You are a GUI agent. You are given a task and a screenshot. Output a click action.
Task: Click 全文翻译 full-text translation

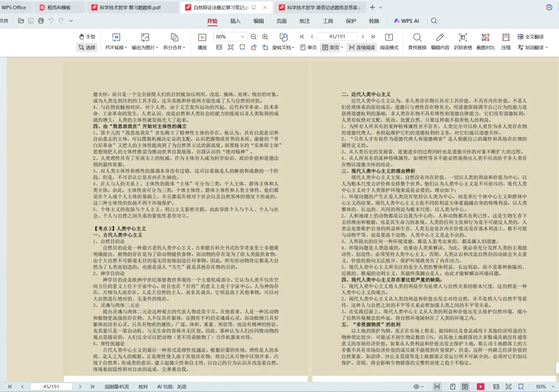(x=531, y=37)
